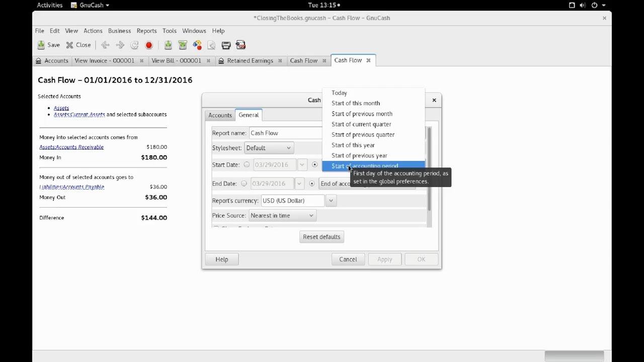Image resolution: width=644 pixels, height=362 pixels.
Task: Select General tab in options dialog
Action: tap(249, 115)
